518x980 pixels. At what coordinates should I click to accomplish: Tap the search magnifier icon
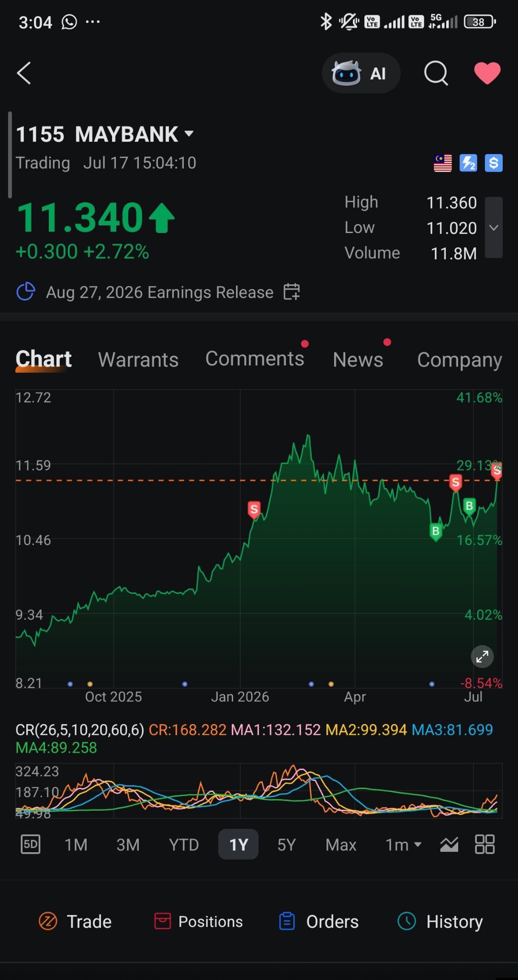tap(436, 73)
